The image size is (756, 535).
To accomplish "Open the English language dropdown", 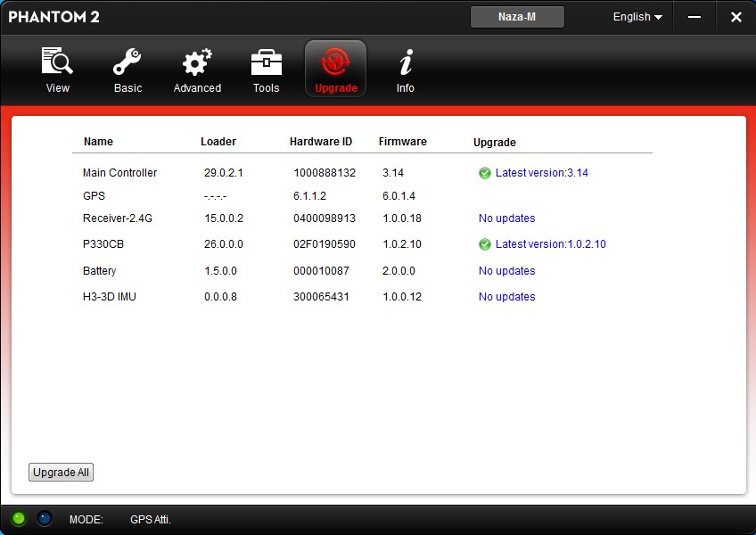I will [637, 17].
